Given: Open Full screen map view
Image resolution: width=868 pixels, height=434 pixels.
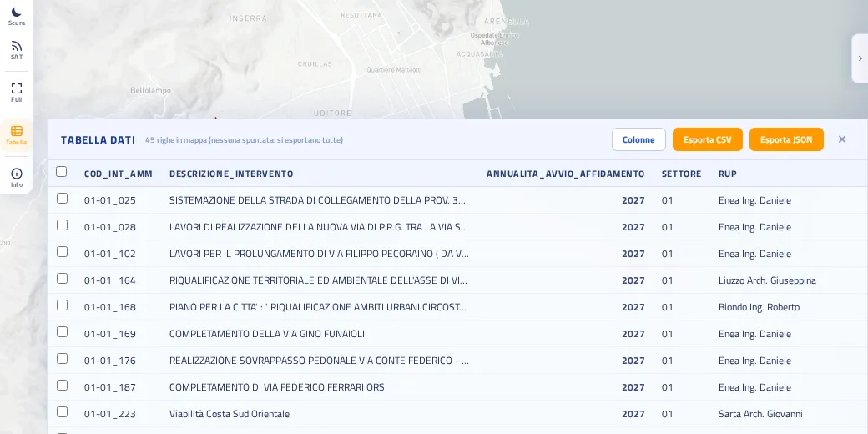Looking at the screenshot, I should [x=17, y=93].
